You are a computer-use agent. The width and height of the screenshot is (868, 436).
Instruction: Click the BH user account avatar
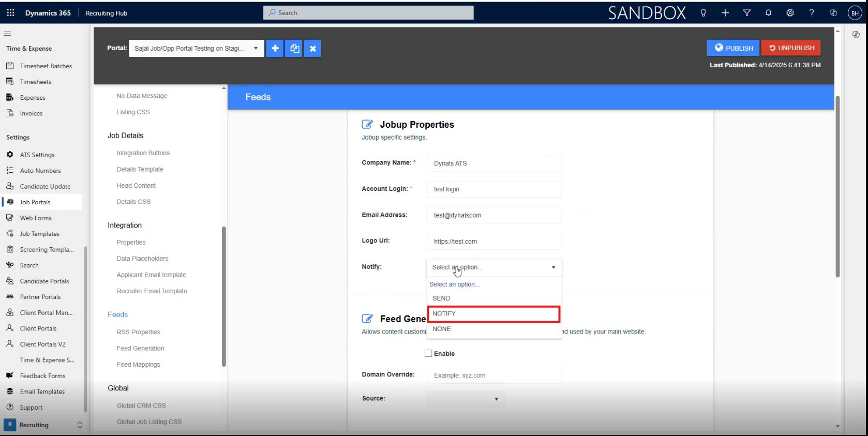[x=855, y=13]
